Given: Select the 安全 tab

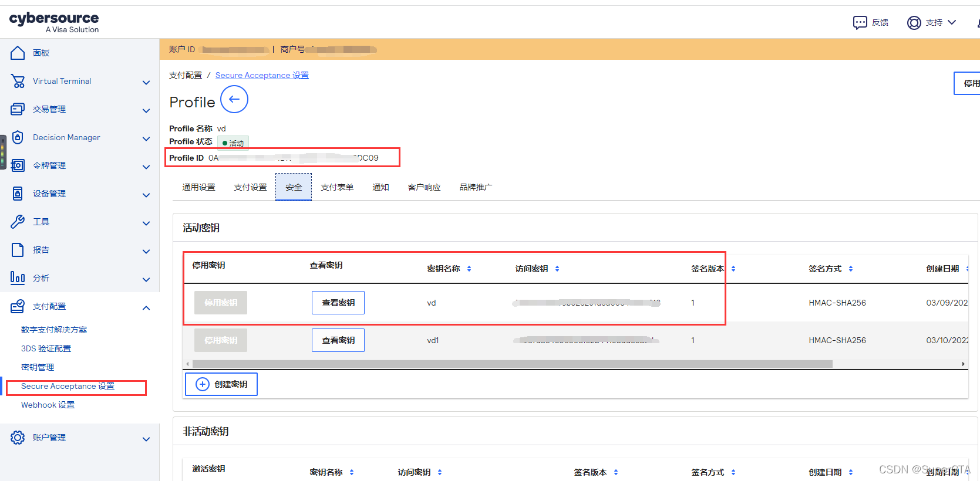Looking at the screenshot, I should pyautogui.click(x=294, y=187).
